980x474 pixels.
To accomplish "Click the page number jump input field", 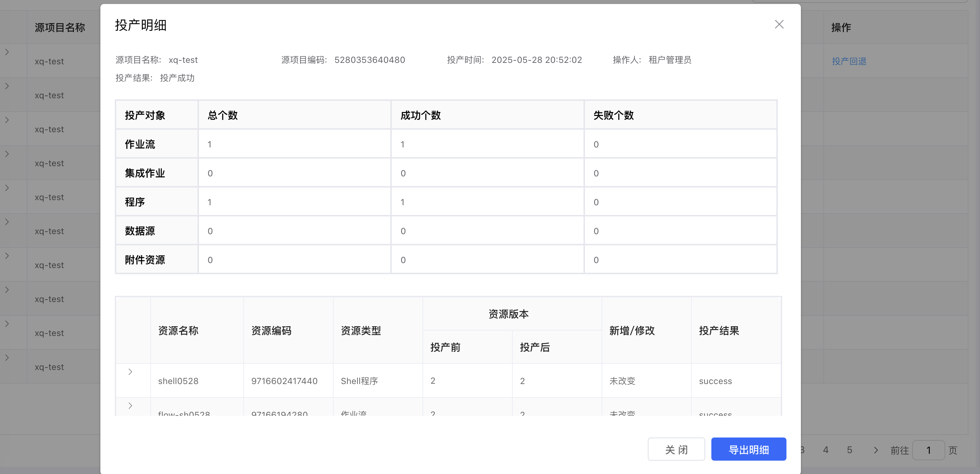I will click(x=928, y=450).
